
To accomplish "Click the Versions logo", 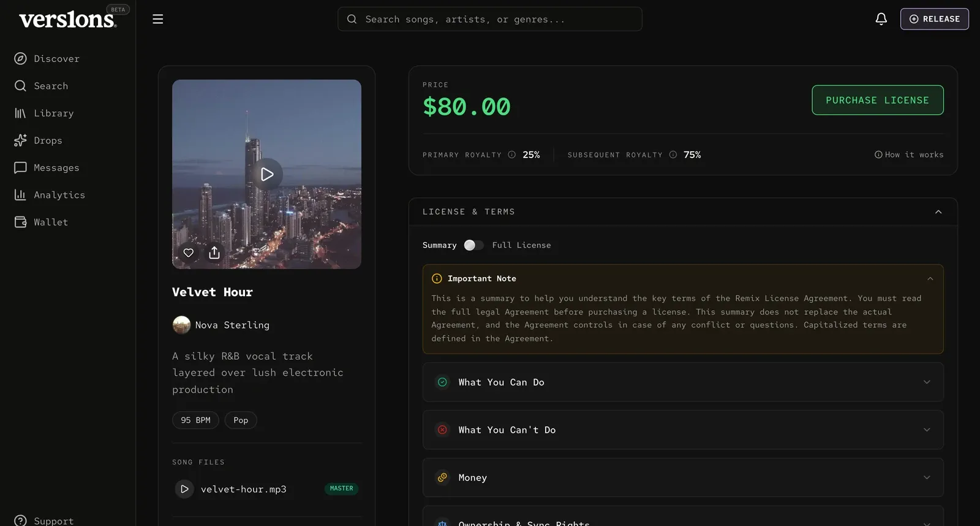I will (67, 20).
